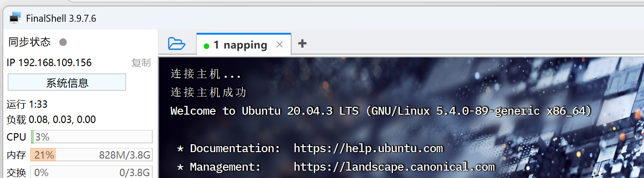Viewport: 644px width, 178px height.
Task: Click the 同步状态 label
Action: pyautogui.click(x=30, y=42)
